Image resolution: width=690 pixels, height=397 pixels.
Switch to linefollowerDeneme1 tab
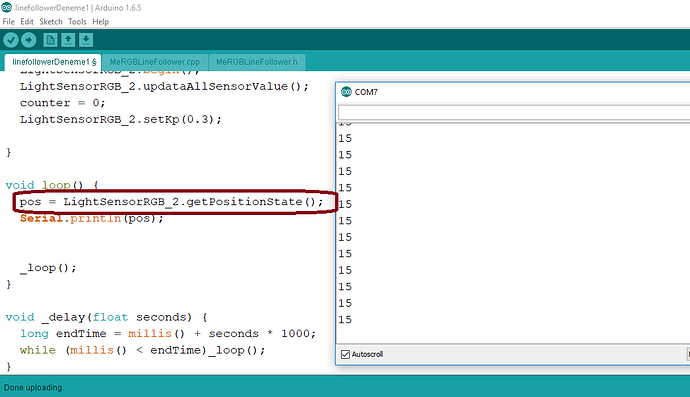pos(53,62)
